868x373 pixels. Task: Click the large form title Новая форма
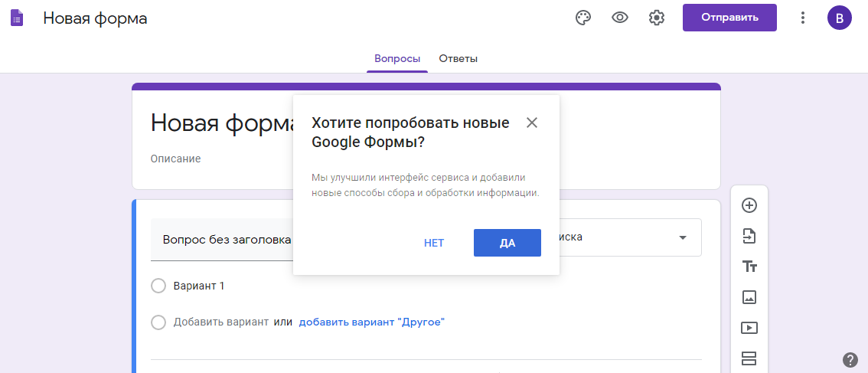[x=221, y=123]
